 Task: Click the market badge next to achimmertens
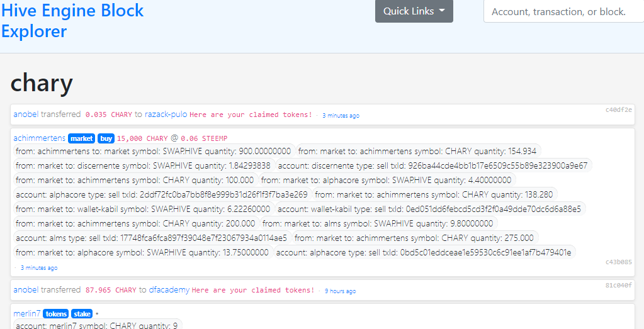[82, 138]
